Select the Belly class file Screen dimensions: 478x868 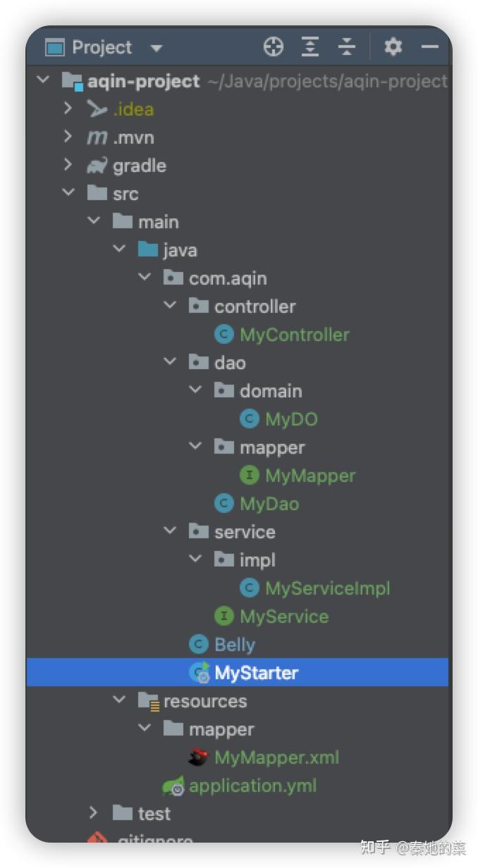(234, 645)
